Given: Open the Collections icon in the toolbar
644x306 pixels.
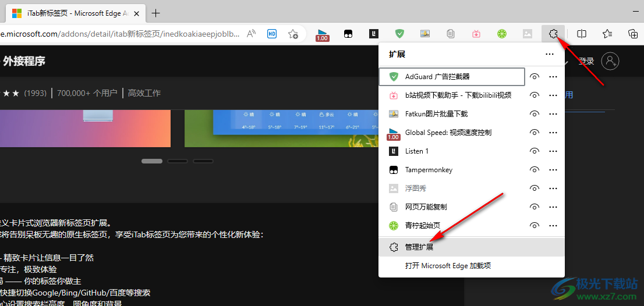Looking at the screenshot, I should pos(634,34).
